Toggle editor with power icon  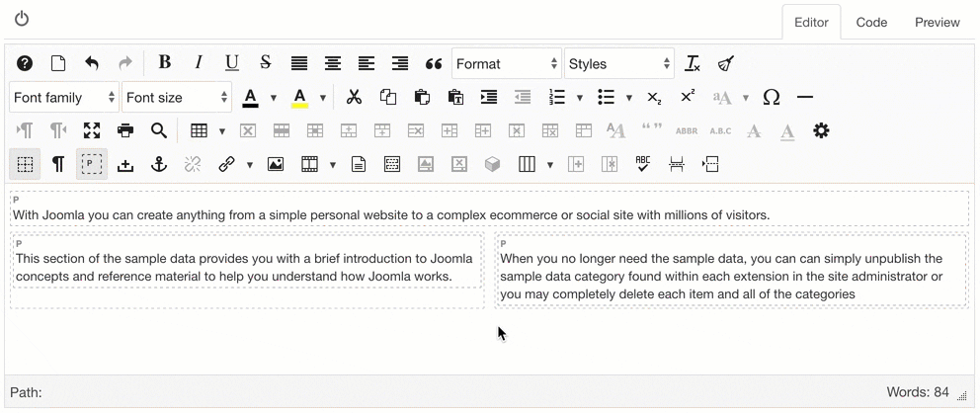(x=22, y=19)
